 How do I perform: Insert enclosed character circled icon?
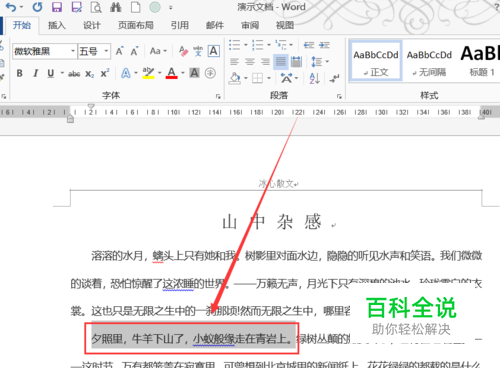coord(210,73)
